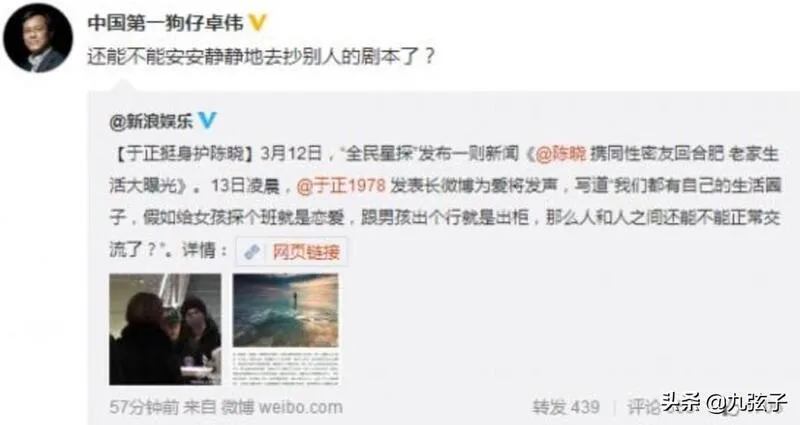View the cafe meeting photo thumbnail
The width and height of the screenshot is (800, 425).
[x=165, y=329]
